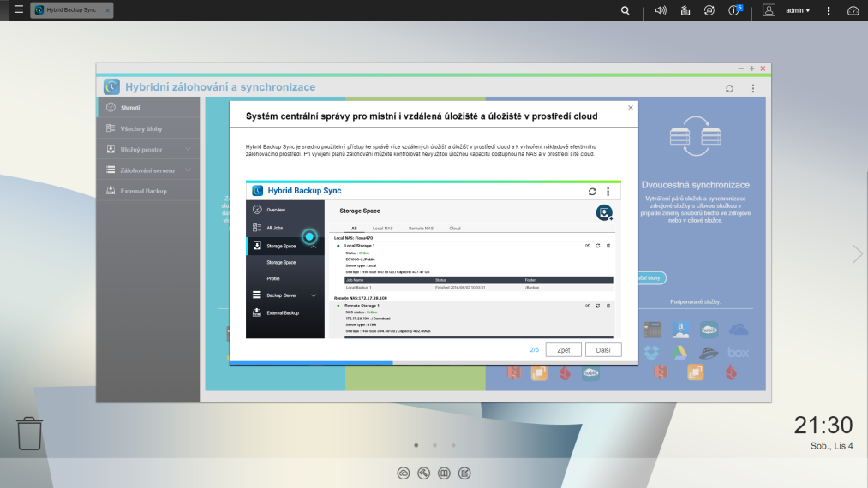
Task: Open event notifications info icon
Action: (734, 10)
